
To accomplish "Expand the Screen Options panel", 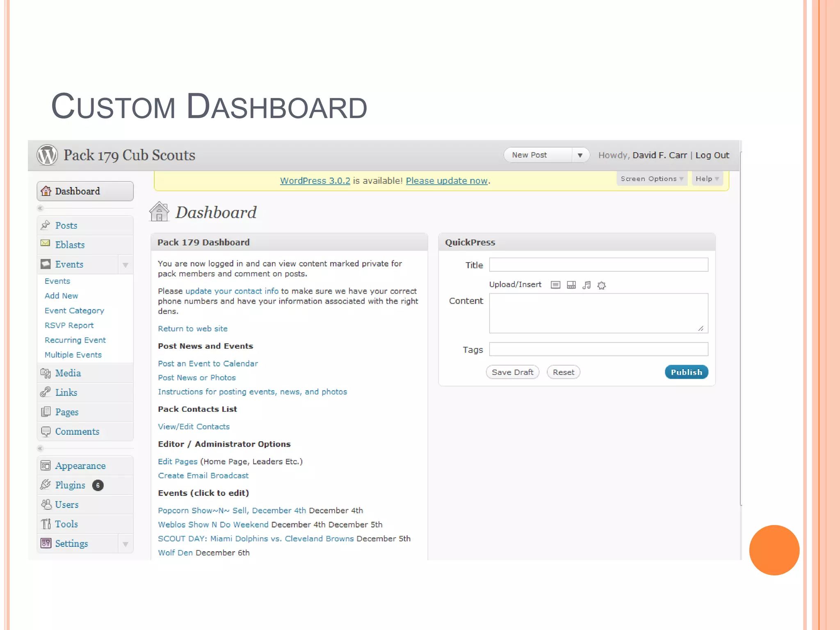I will (x=652, y=179).
